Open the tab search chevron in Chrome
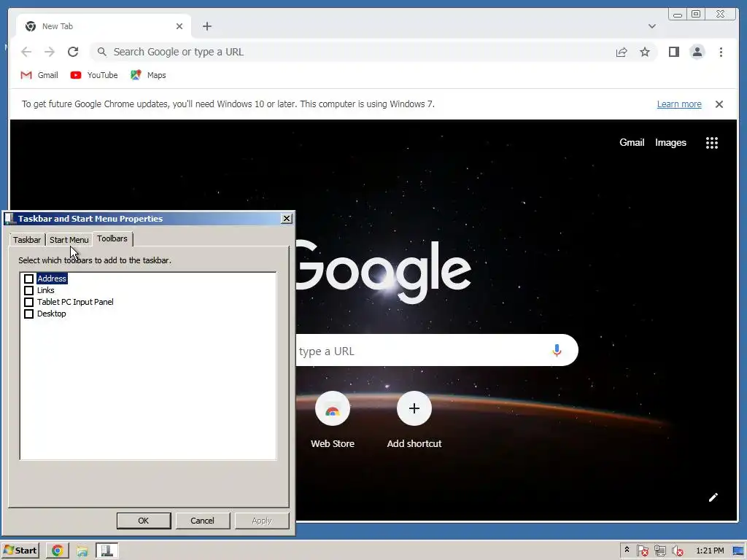The image size is (747, 560). click(x=651, y=26)
